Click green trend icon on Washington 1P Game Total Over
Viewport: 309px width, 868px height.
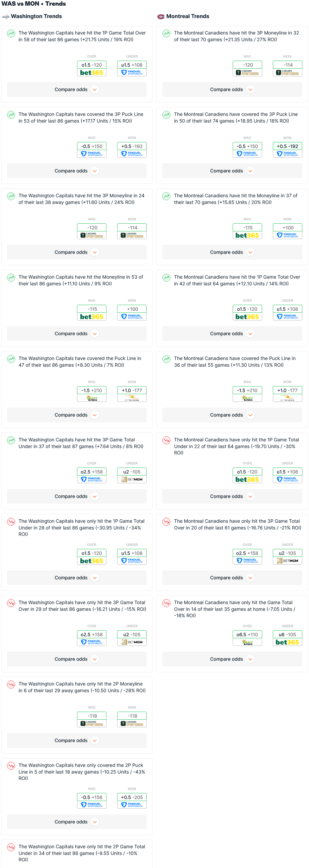[11, 33]
